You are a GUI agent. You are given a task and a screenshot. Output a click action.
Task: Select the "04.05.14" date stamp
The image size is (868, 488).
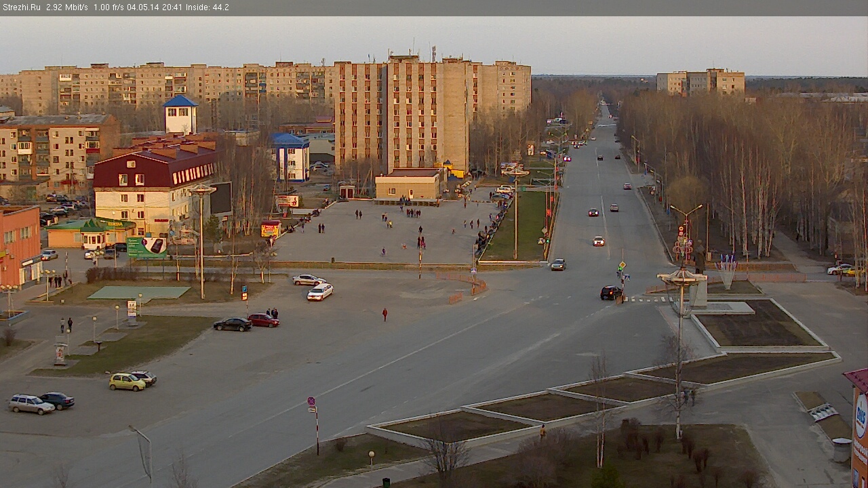[x=144, y=7]
